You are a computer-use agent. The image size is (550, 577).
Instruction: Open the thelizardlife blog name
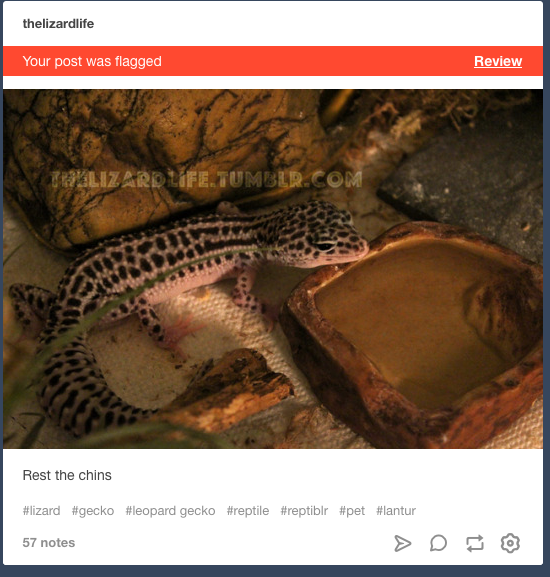pos(58,24)
